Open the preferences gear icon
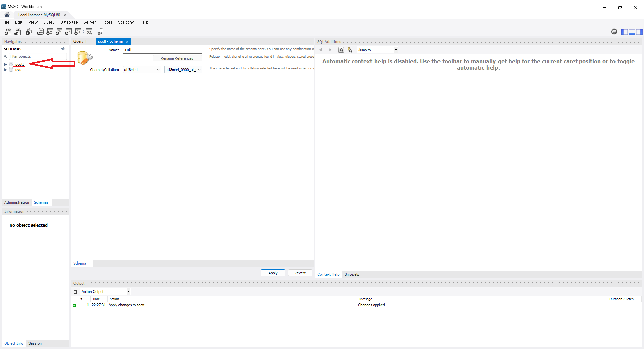The height and width of the screenshot is (349, 644). 614,32
